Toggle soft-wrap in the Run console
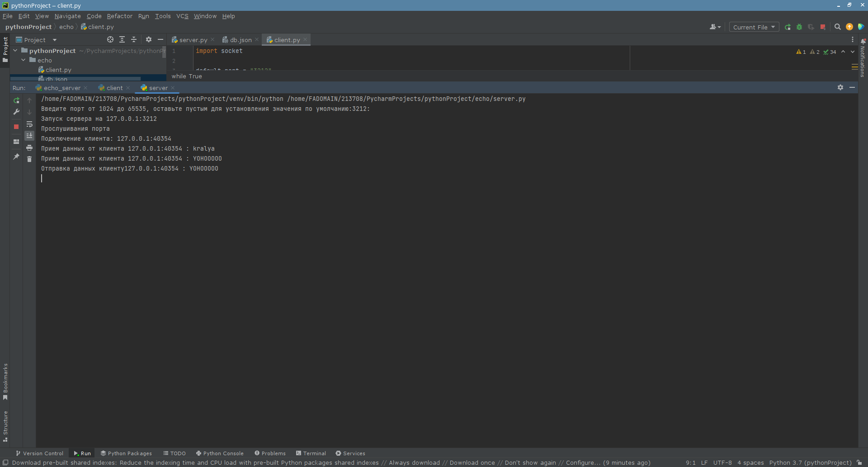 (x=29, y=124)
